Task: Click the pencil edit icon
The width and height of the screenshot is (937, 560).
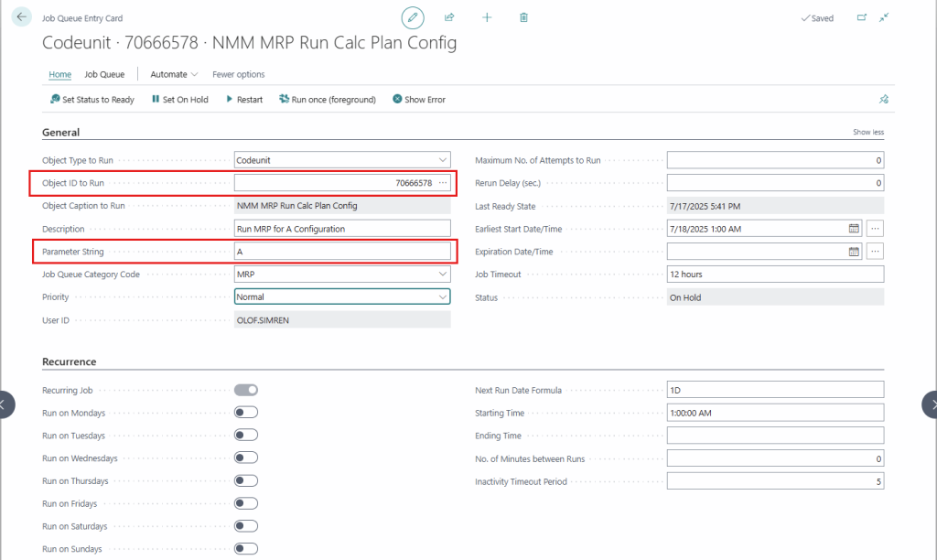Action: pyautogui.click(x=413, y=17)
